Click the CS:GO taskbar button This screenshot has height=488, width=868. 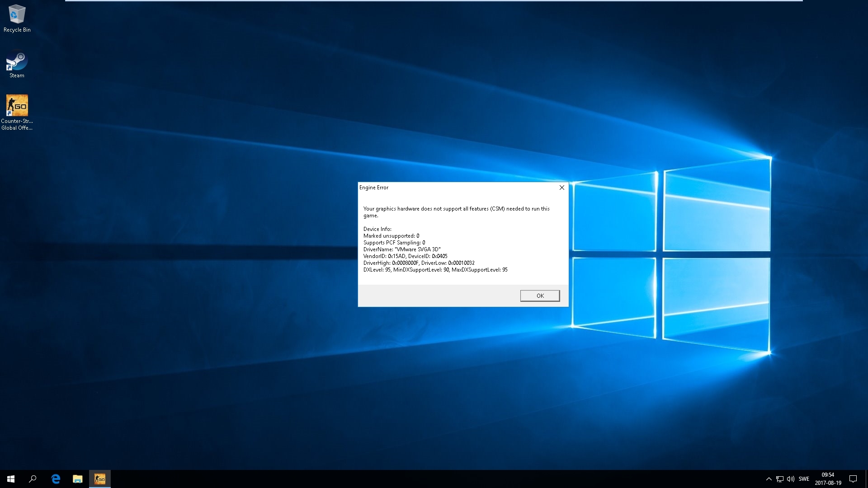(100, 479)
